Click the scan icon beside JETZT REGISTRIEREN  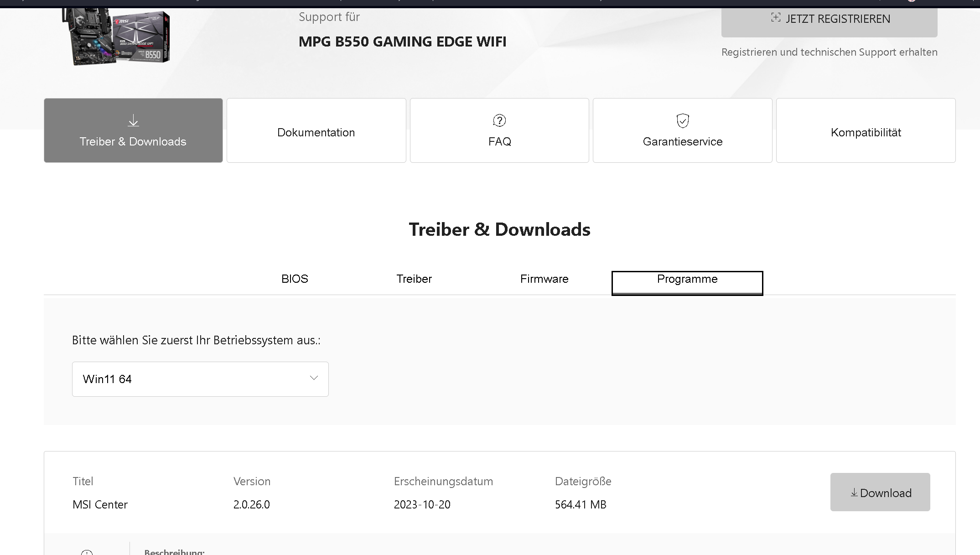pos(775,18)
